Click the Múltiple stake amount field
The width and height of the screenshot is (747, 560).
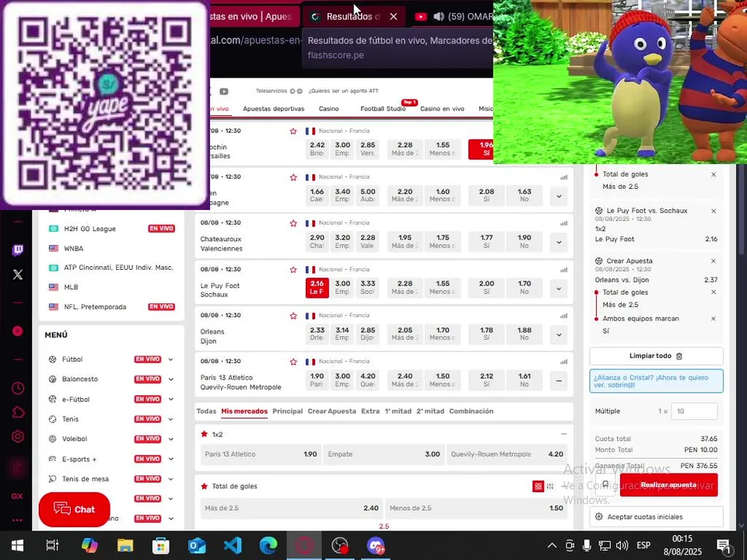[694, 411]
